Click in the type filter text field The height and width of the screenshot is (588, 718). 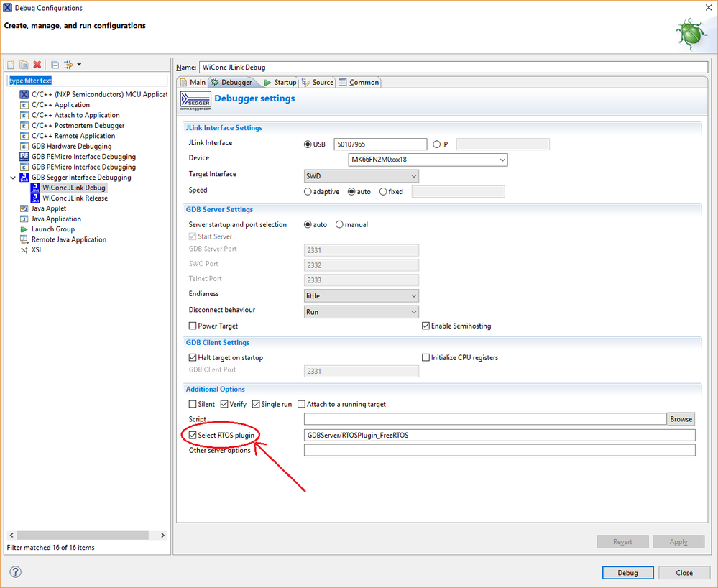pyautogui.click(x=87, y=81)
